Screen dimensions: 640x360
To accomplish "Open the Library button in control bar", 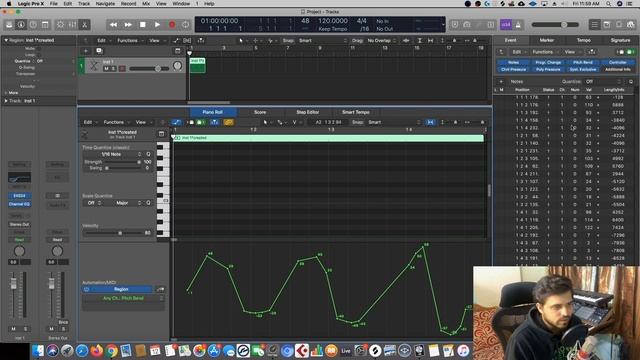I will point(9,25).
